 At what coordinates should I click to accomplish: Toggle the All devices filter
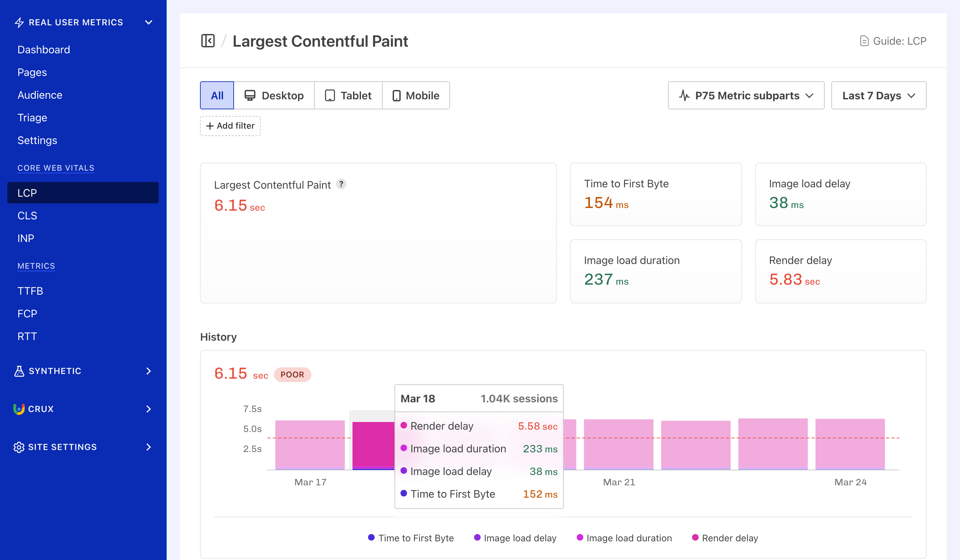pyautogui.click(x=216, y=95)
